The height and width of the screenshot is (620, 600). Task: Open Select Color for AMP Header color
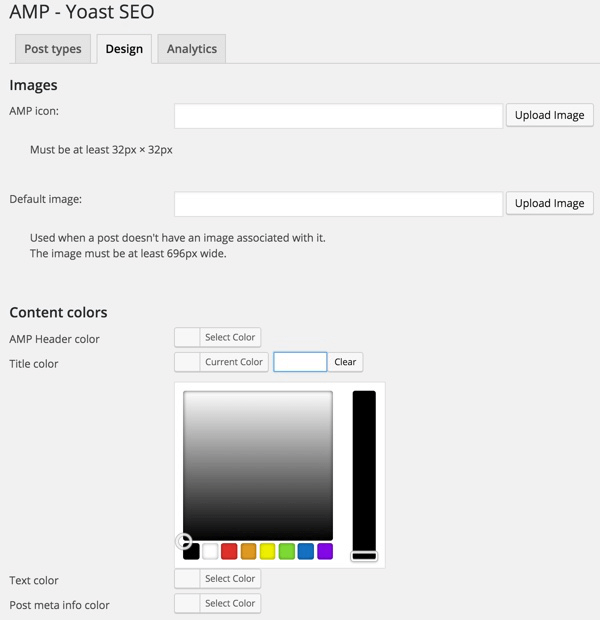point(230,337)
